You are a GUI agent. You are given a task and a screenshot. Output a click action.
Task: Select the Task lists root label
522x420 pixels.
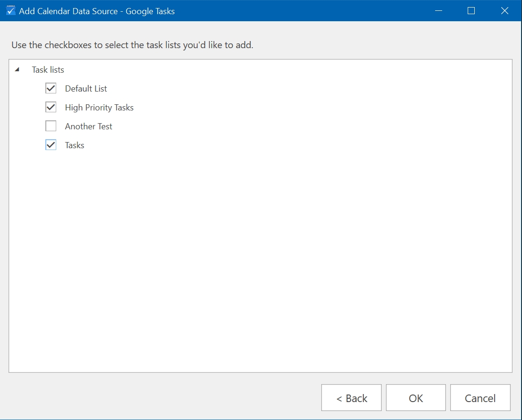tap(48, 70)
